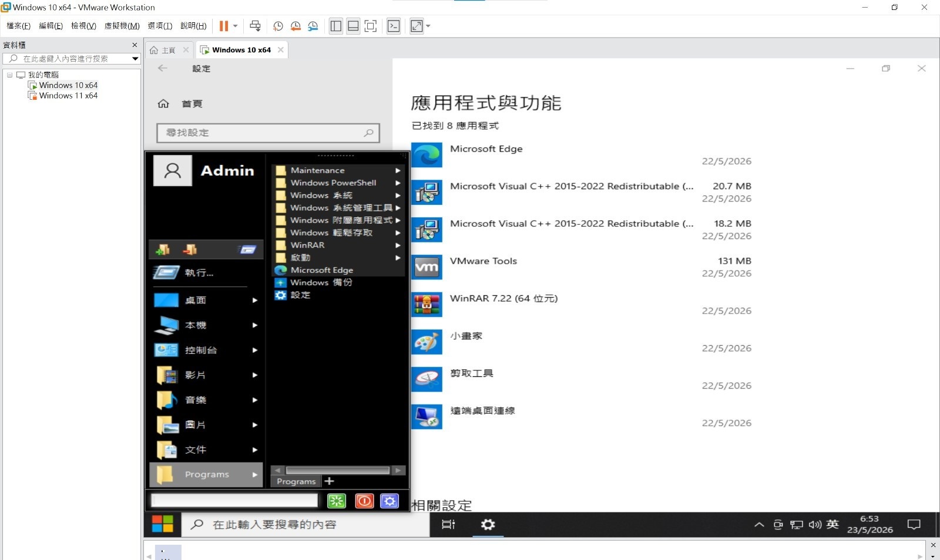This screenshot has height=560, width=940.
Task: Click the red power button
Action: (364, 501)
